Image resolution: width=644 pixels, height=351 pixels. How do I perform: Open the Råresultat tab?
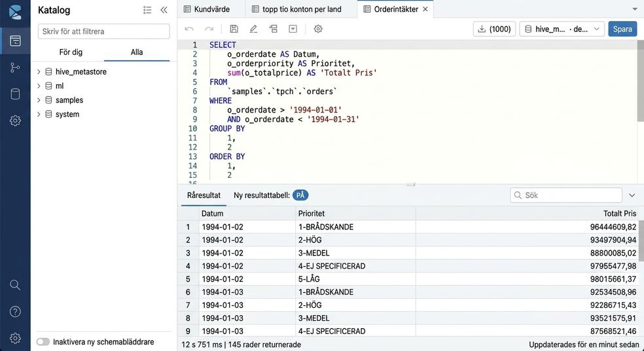204,195
